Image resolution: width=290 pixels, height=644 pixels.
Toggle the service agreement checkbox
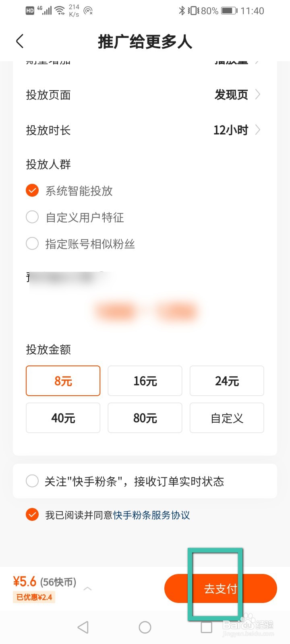(x=32, y=514)
